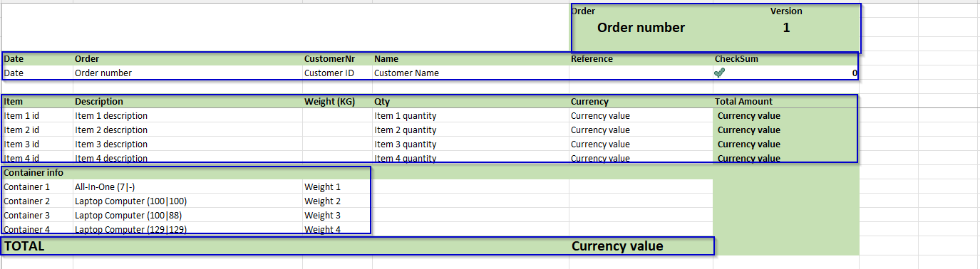Select the Item 1 description cell
Screen dimensions: 980x269
coord(187,115)
